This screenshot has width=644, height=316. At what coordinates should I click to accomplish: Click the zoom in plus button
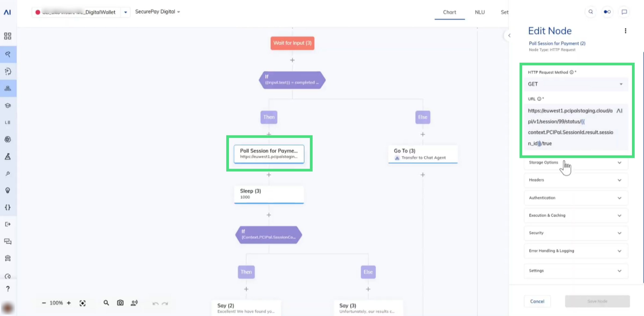coord(69,303)
